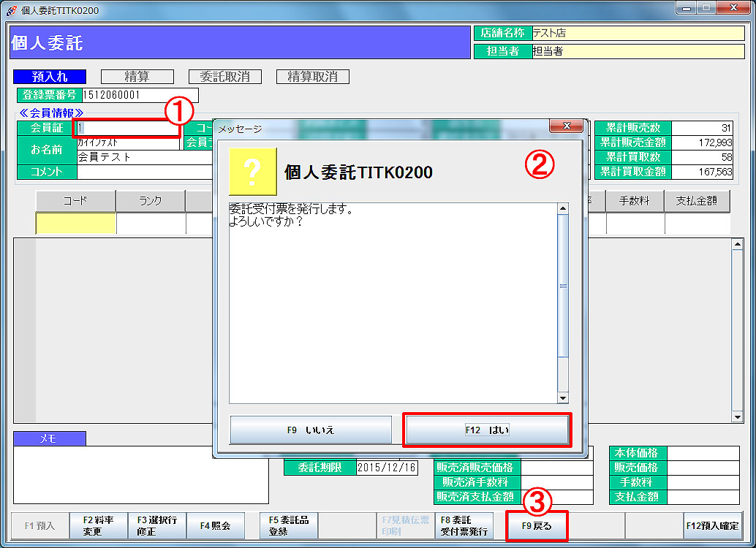Minimize the 個人委託TITK0200 window

pyautogui.click(x=686, y=8)
